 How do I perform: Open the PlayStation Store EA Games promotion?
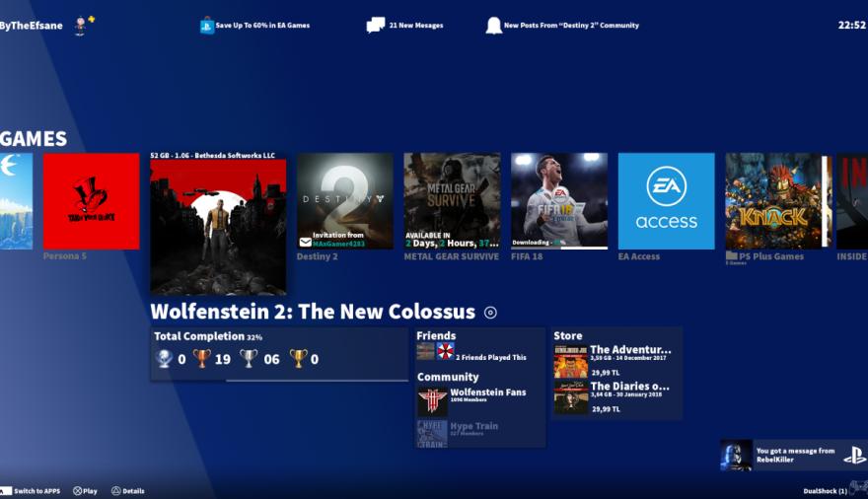pyautogui.click(x=207, y=26)
